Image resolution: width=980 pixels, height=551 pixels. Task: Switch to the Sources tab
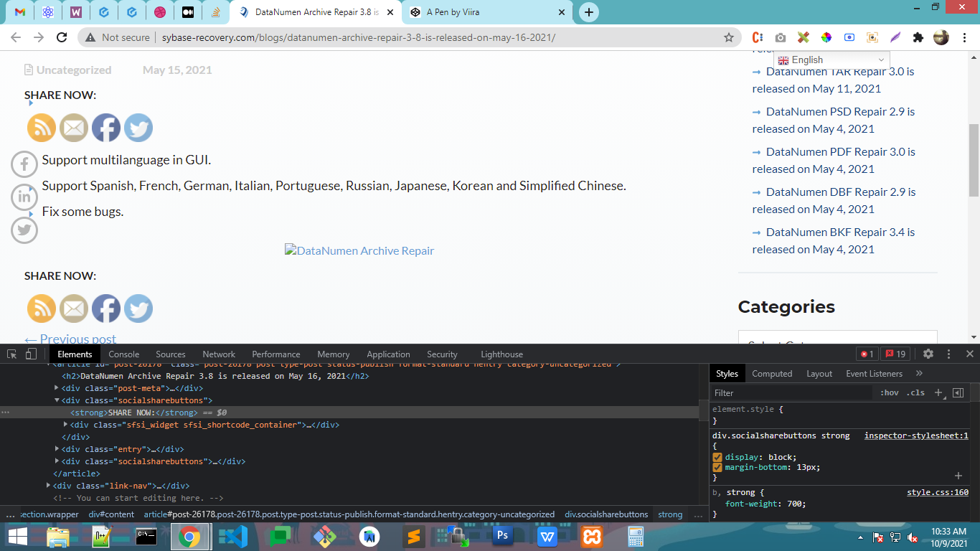click(171, 354)
